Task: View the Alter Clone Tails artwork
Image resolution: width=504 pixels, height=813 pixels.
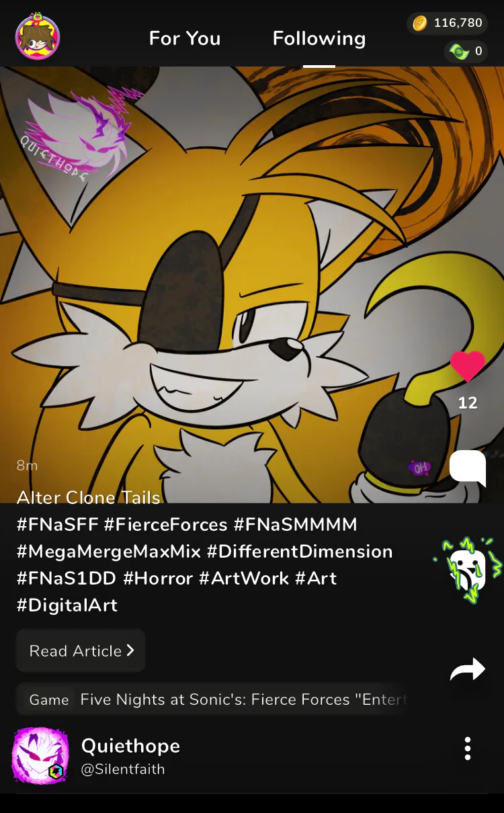Action: (x=252, y=285)
